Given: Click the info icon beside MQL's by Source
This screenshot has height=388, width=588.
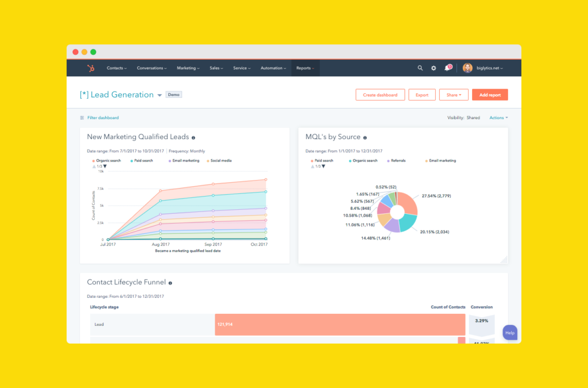Looking at the screenshot, I should pyautogui.click(x=365, y=138).
